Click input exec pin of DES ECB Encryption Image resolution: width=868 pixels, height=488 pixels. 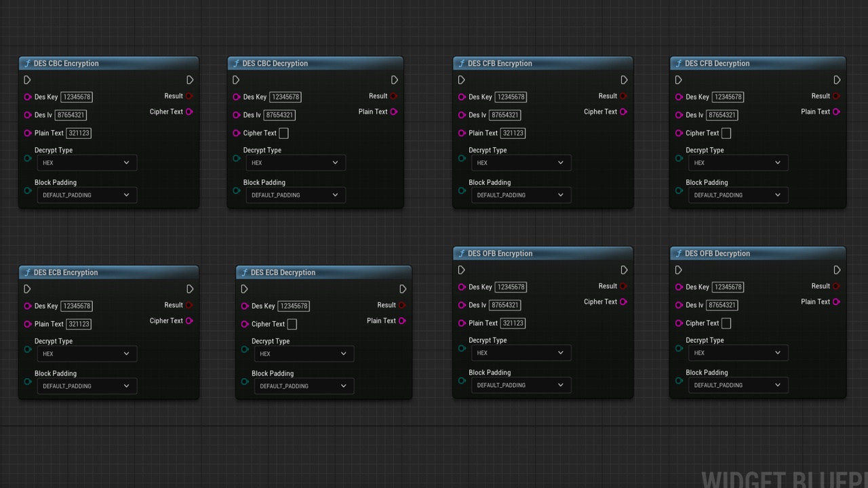pyautogui.click(x=27, y=289)
